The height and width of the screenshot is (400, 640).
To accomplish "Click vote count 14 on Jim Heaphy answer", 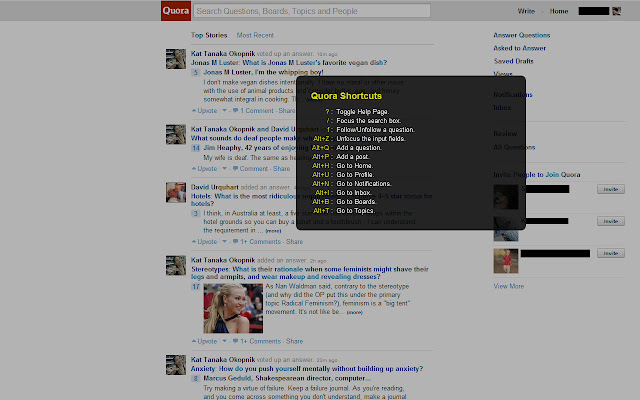I will tap(196, 148).
